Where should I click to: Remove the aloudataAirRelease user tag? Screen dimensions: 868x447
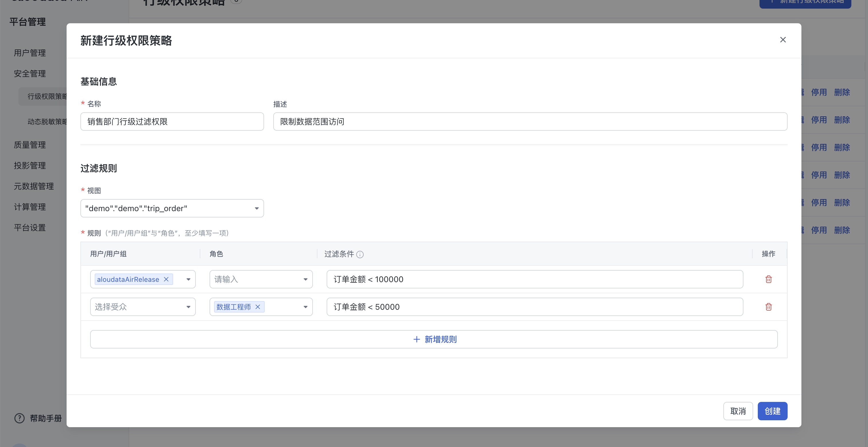[x=166, y=279]
